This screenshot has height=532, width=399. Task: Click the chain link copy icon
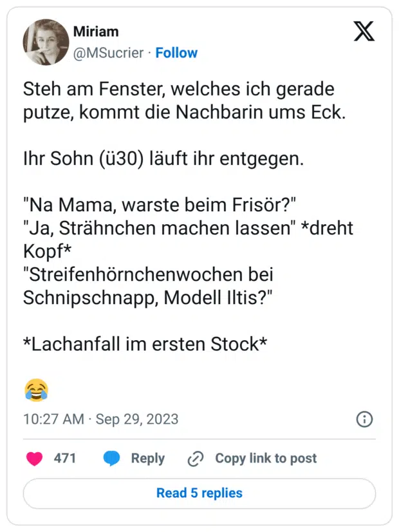coord(195,459)
